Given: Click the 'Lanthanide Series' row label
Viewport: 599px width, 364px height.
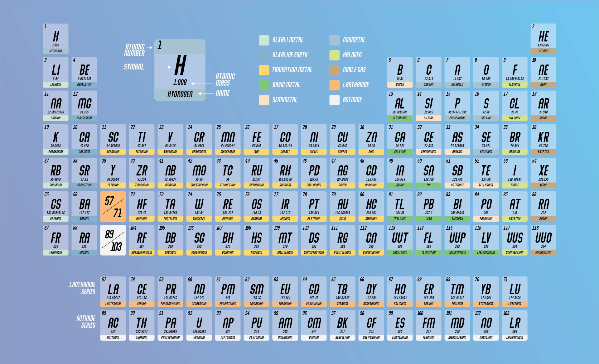Looking at the screenshot, I should coord(82,288).
